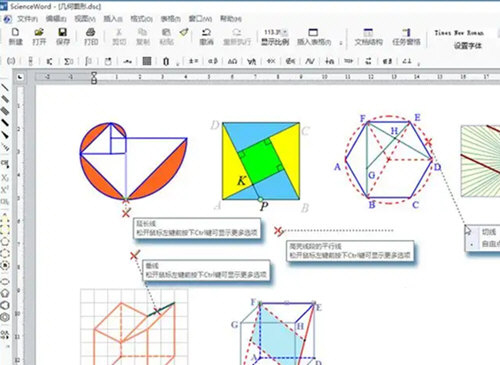Click the 粘贴 (Paste) icon

(x=166, y=32)
